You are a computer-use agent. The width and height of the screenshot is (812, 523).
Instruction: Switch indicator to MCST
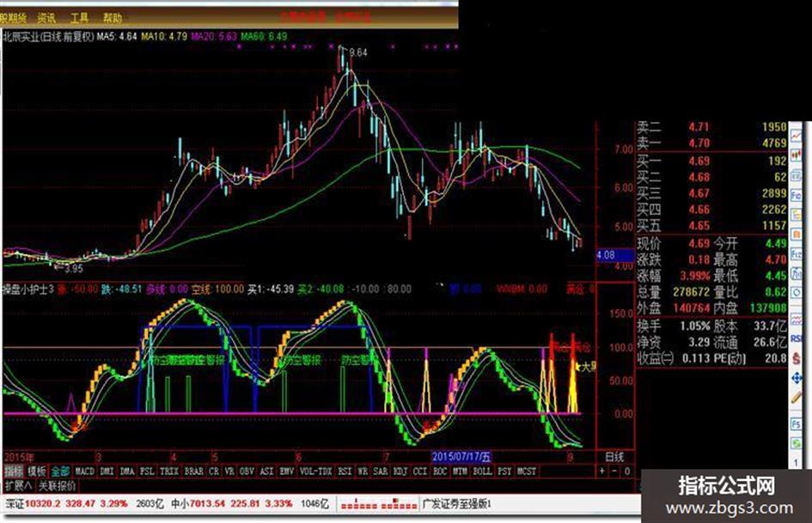click(527, 471)
